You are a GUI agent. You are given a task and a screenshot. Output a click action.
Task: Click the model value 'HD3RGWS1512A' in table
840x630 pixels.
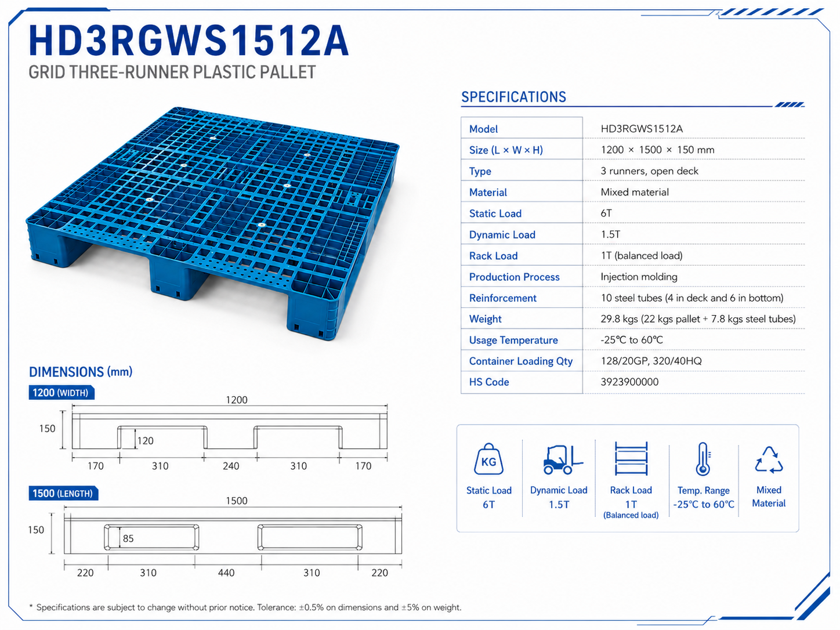tap(642, 129)
